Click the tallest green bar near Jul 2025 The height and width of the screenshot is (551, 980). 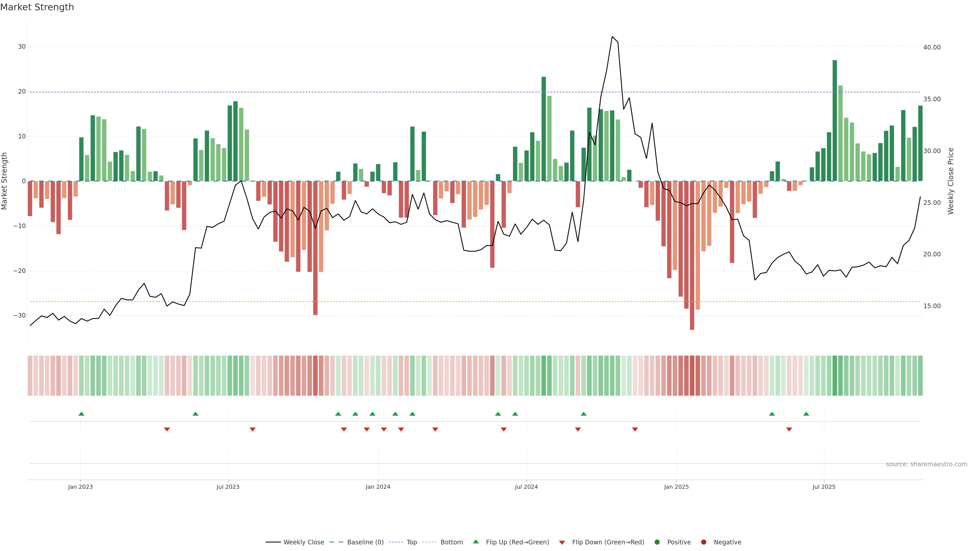pos(835,120)
